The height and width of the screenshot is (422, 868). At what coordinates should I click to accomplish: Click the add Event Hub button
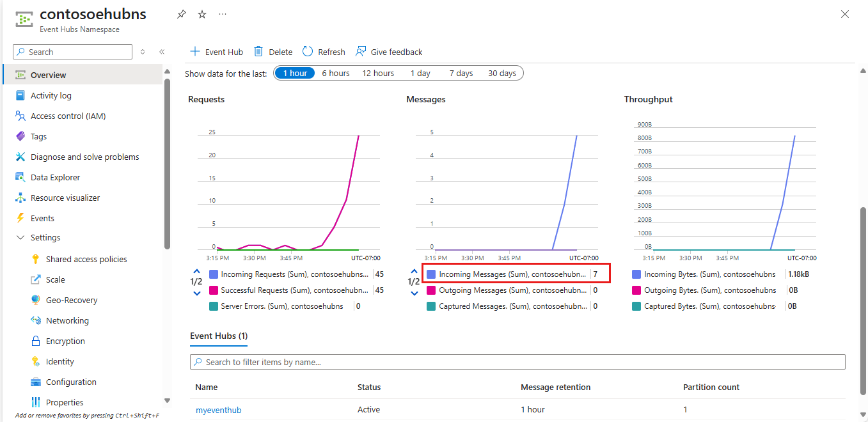[217, 52]
